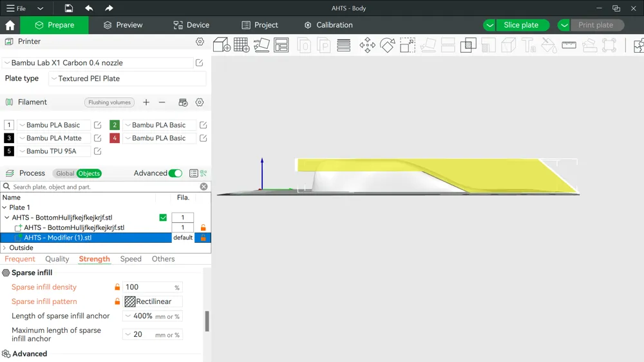Click the red filament 4 color swatch
Screen dimensions: 644x362
(115, 138)
